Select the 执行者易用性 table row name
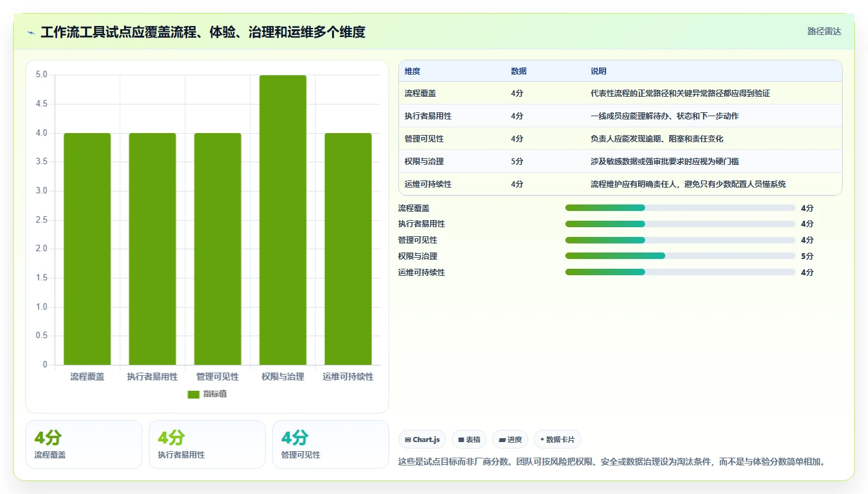The image size is (868, 494). (x=428, y=116)
